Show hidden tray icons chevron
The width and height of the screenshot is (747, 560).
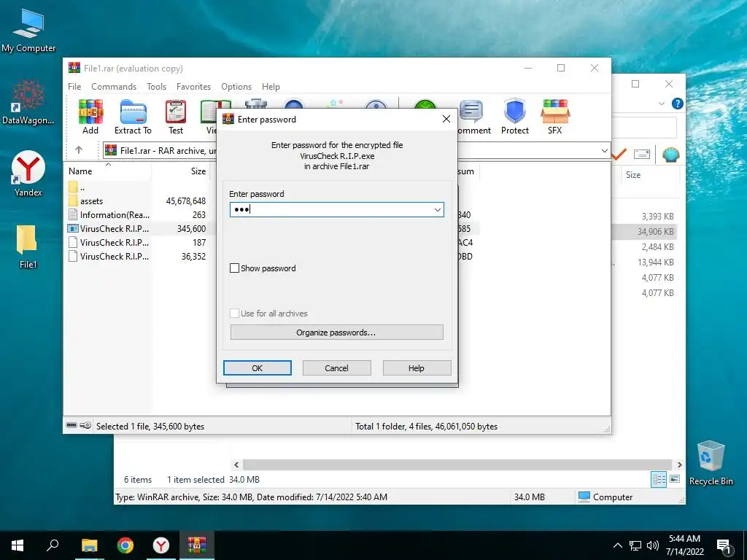coord(617,545)
